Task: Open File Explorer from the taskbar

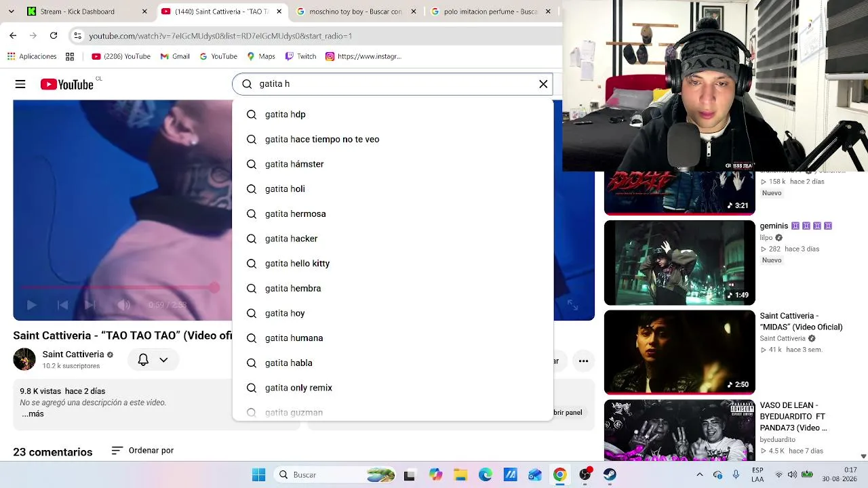Action: pyautogui.click(x=460, y=474)
